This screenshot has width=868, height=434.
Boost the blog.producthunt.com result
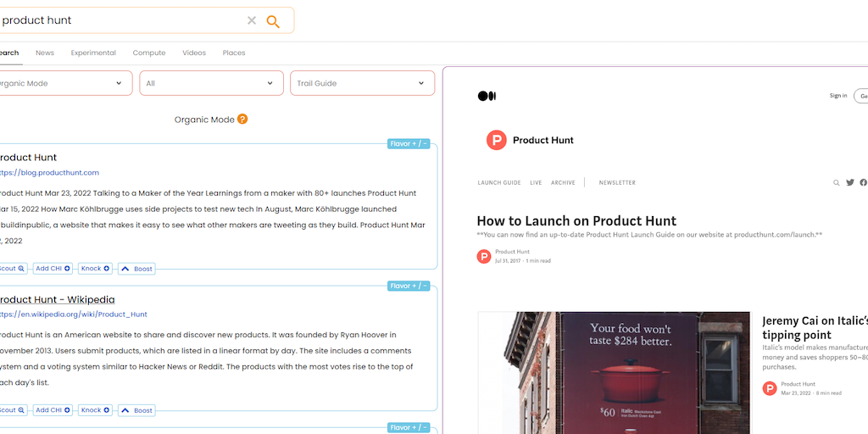[136, 269]
